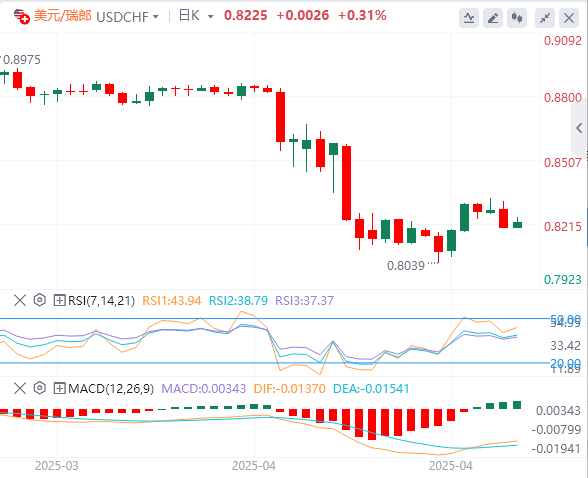Click the 0.8800 price axis label
The height and width of the screenshot is (478, 588).
pos(563,98)
